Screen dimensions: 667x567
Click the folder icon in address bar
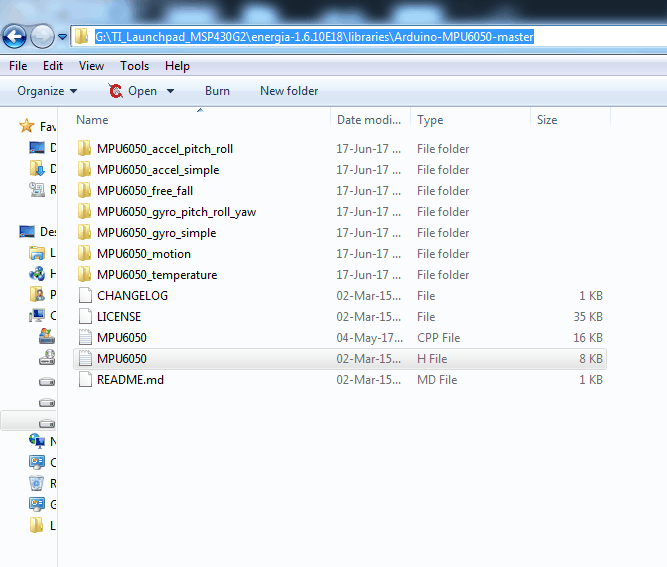pos(81,37)
